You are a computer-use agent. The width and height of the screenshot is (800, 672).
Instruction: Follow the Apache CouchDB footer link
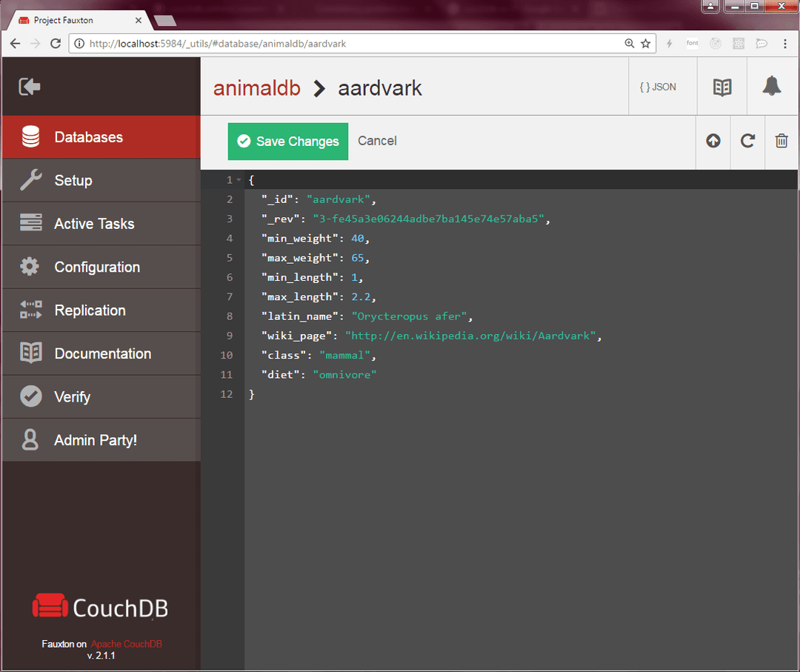(126, 644)
